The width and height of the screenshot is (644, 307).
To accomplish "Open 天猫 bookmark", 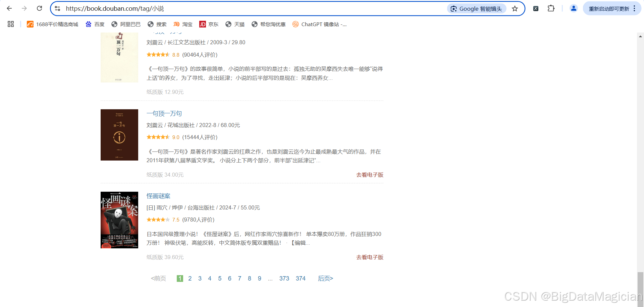I will point(235,24).
